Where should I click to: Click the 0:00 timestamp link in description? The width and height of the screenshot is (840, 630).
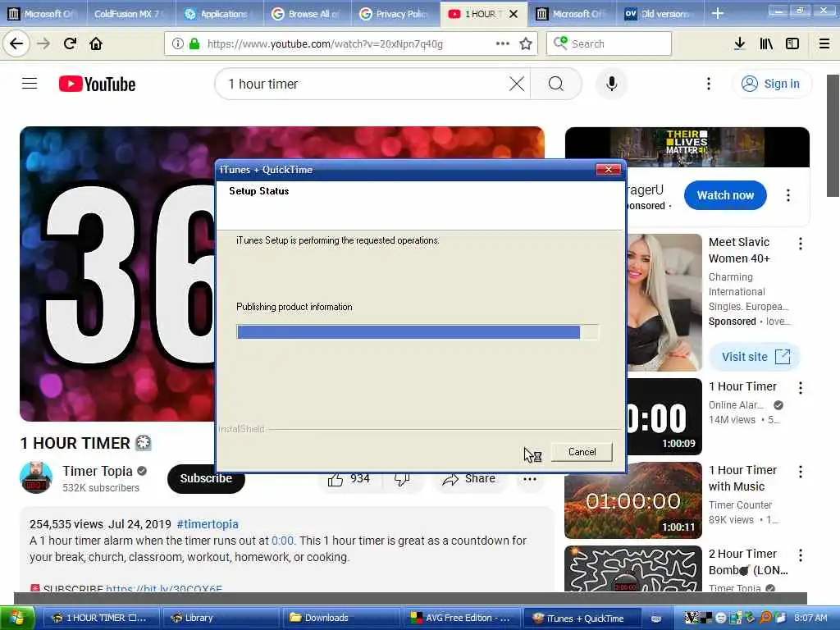(x=282, y=541)
